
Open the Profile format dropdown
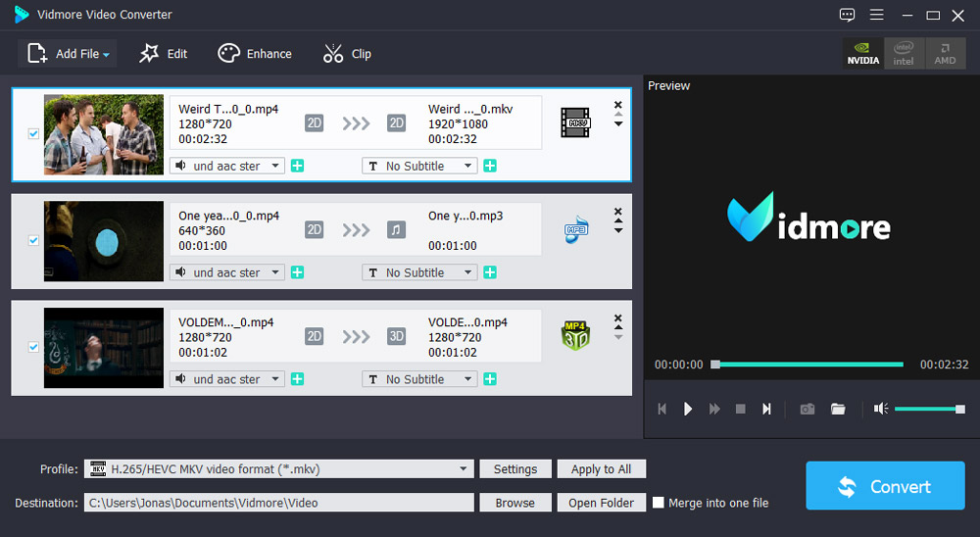[278, 468]
